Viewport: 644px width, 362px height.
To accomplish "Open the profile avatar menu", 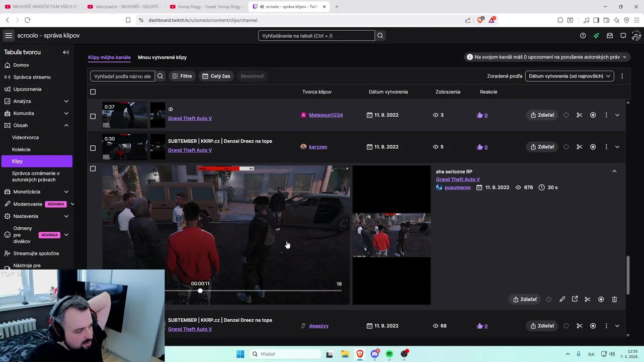I will 636,36.
